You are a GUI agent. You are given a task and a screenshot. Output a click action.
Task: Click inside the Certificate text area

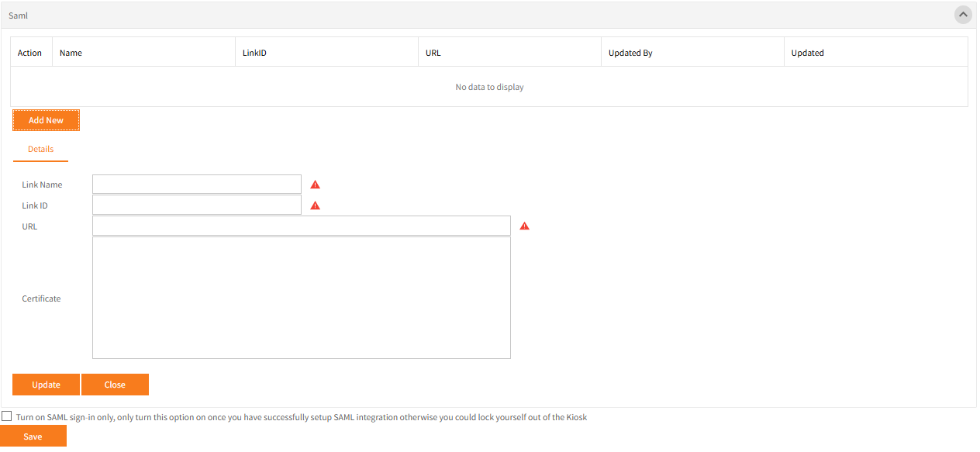(301, 298)
